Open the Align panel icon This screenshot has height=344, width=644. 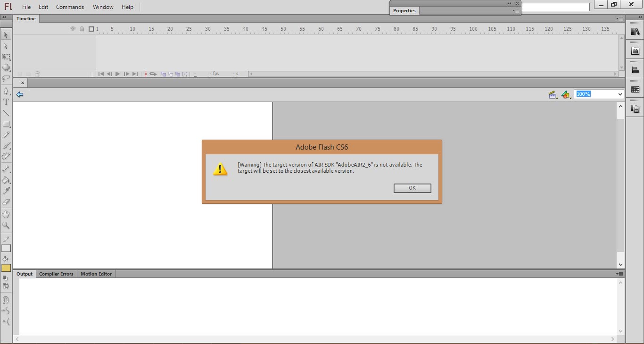point(635,70)
